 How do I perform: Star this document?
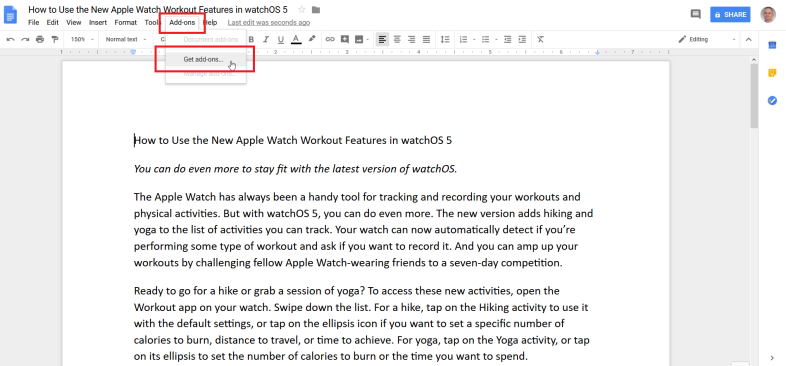301,10
